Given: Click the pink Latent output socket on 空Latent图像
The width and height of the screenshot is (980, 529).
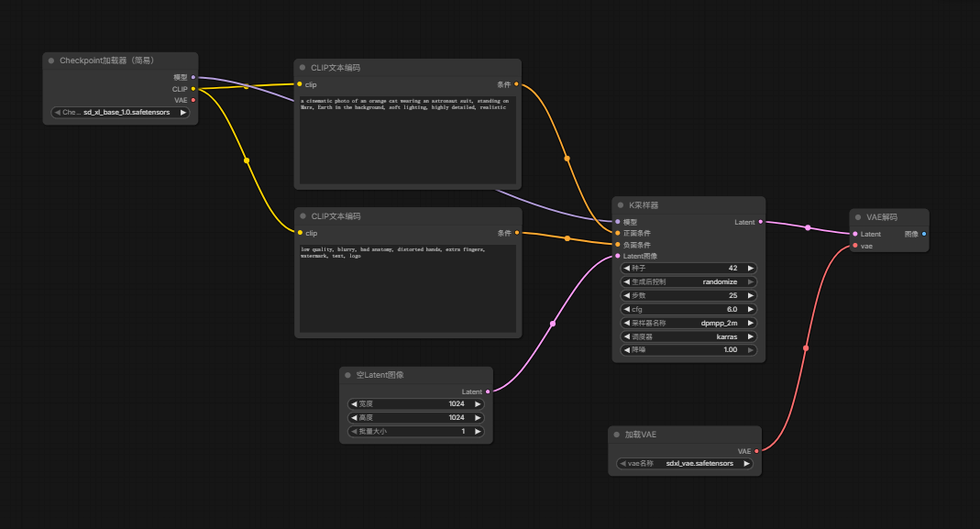Looking at the screenshot, I should (x=488, y=391).
